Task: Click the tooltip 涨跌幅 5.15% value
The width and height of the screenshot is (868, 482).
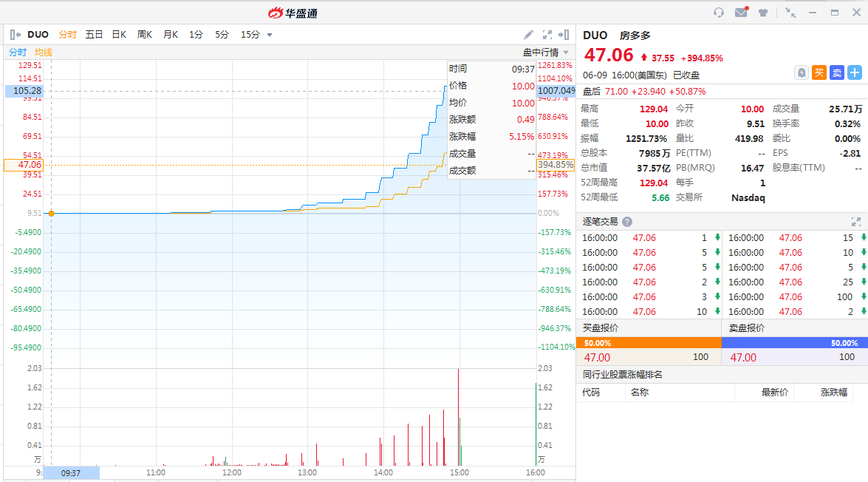Action: tap(522, 136)
